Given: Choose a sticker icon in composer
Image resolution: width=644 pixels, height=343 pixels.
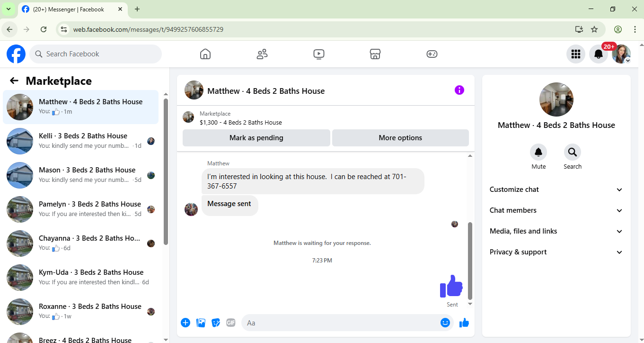Looking at the screenshot, I should pos(216,323).
